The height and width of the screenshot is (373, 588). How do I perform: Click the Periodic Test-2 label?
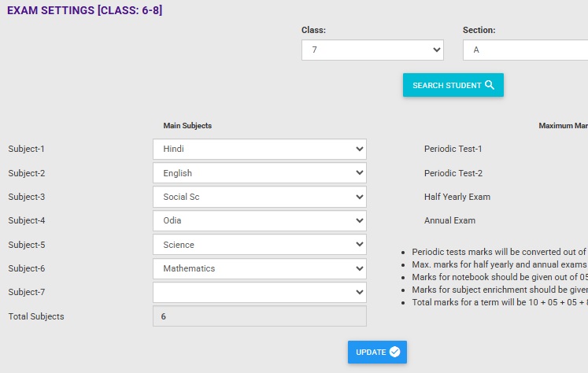pyautogui.click(x=453, y=173)
